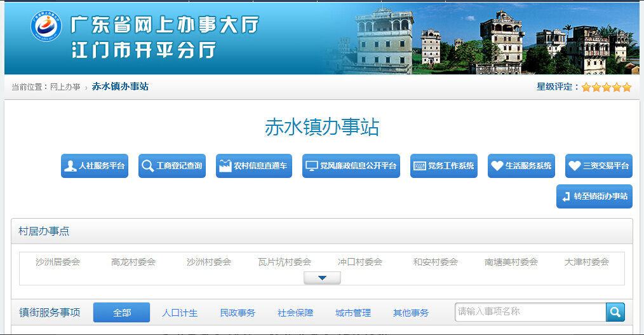Open 党务工作系统 keyboard icon button

[444, 166]
